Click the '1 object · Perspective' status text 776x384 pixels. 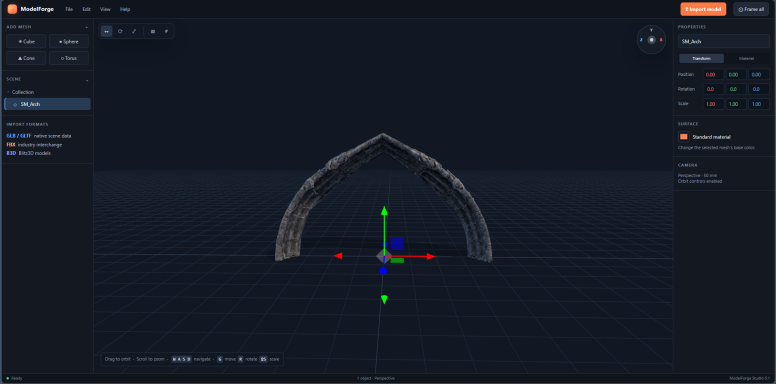click(x=376, y=379)
